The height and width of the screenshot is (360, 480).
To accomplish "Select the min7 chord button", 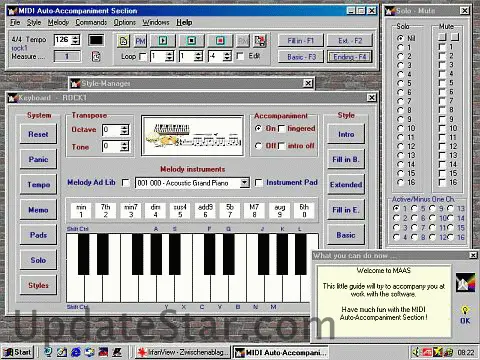I will point(131,211).
